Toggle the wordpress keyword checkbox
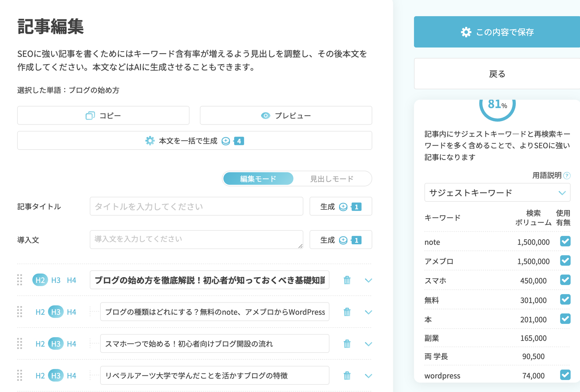 tap(565, 375)
